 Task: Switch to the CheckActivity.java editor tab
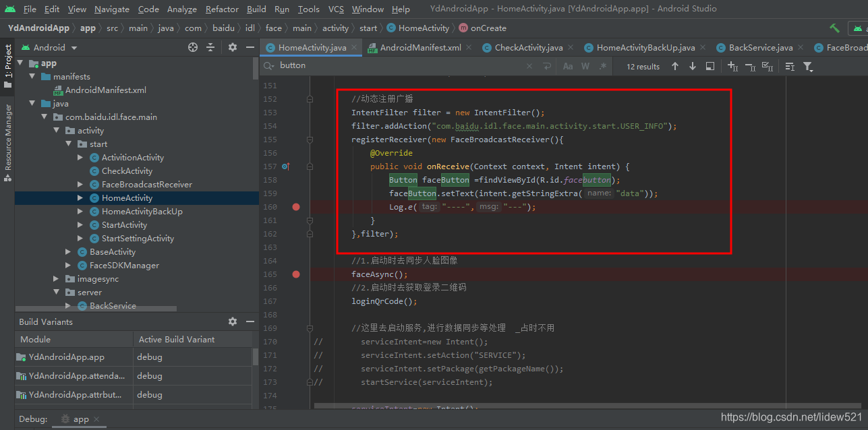tap(529, 48)
